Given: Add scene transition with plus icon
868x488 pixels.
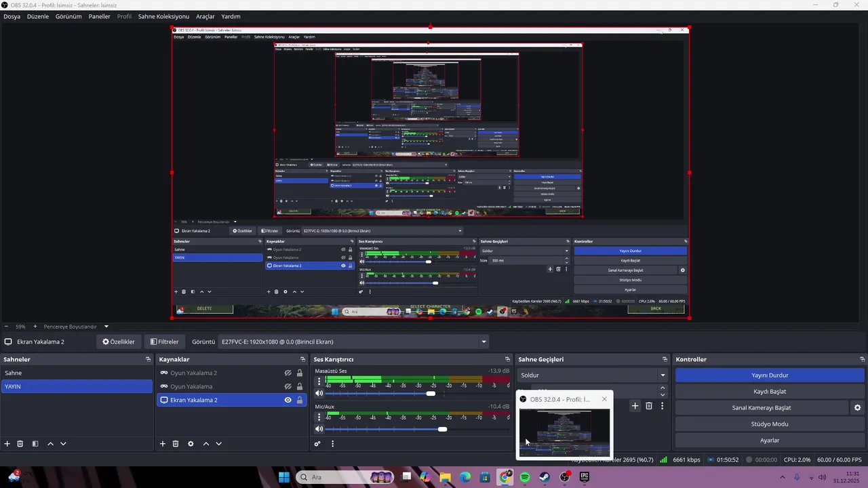Looking at the screenshot, I should 635,406.
